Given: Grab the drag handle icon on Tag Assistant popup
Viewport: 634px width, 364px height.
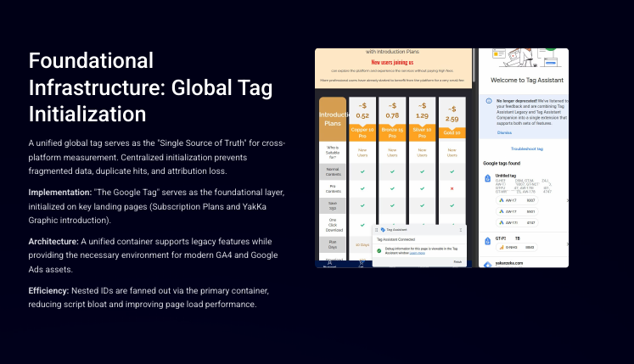Looking at the screenshot, I should click(376, 230).
